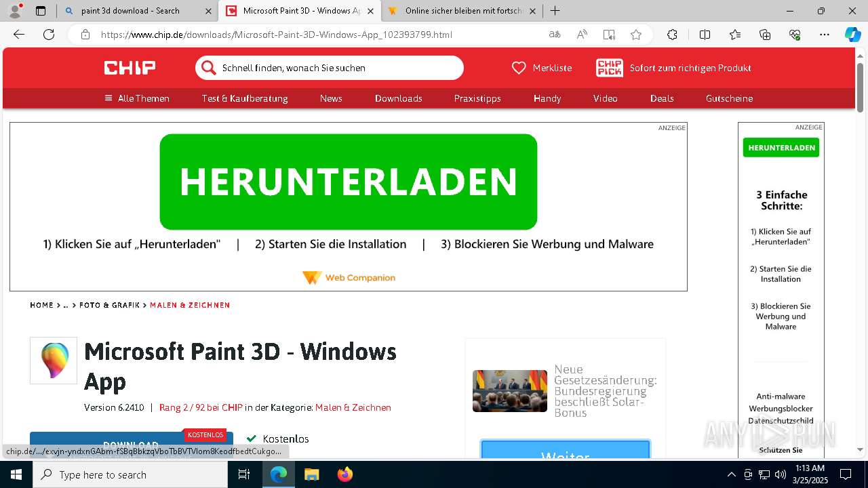Click the CHIP logo

(x=130, y=68)
